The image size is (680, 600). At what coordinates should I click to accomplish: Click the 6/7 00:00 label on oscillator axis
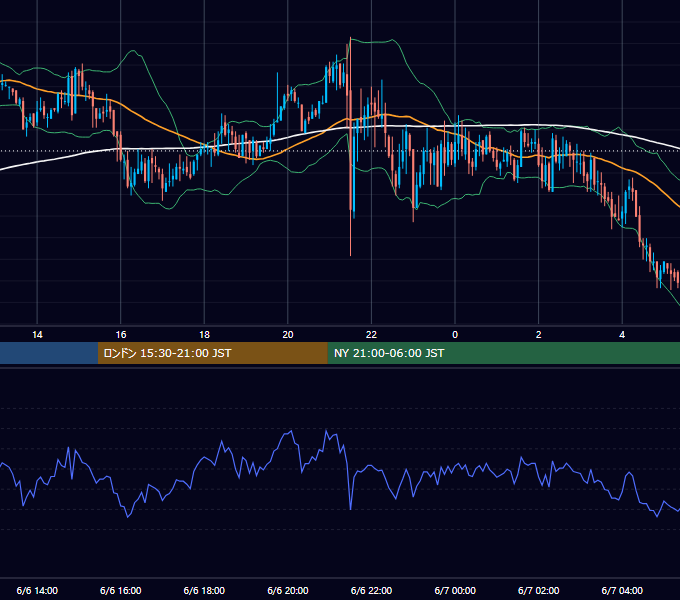pyautogui.click(x=455, y=590)
